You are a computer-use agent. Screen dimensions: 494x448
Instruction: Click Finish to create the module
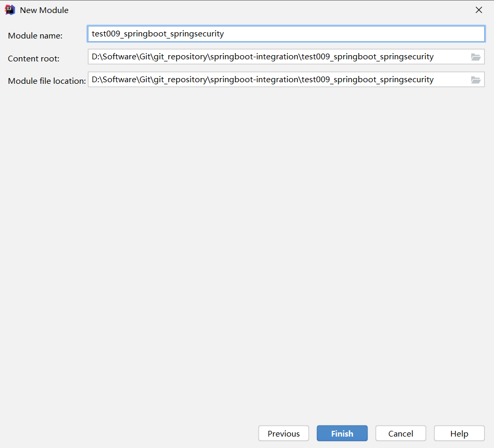(x=342, y=433)
